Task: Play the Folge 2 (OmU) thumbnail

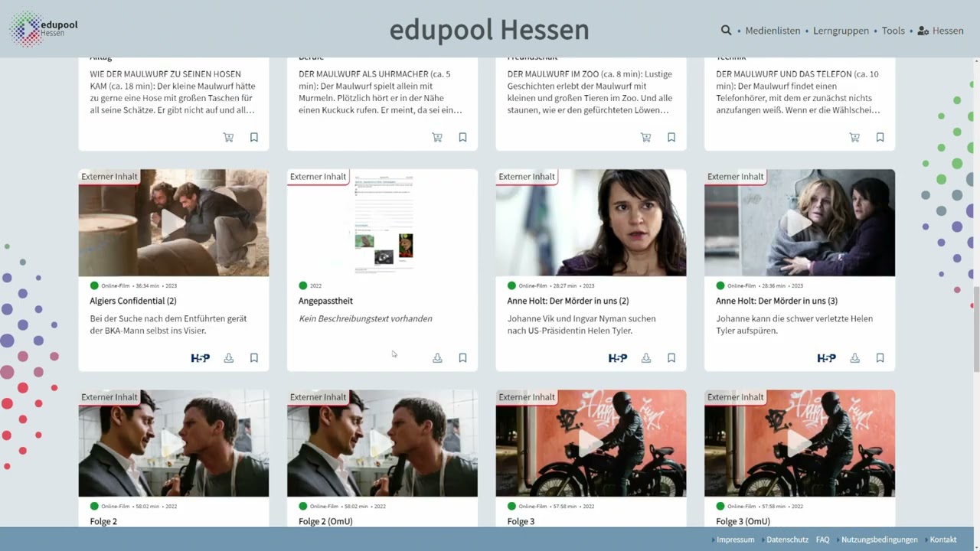Action: pyautogui.click(x=382, y=443)
